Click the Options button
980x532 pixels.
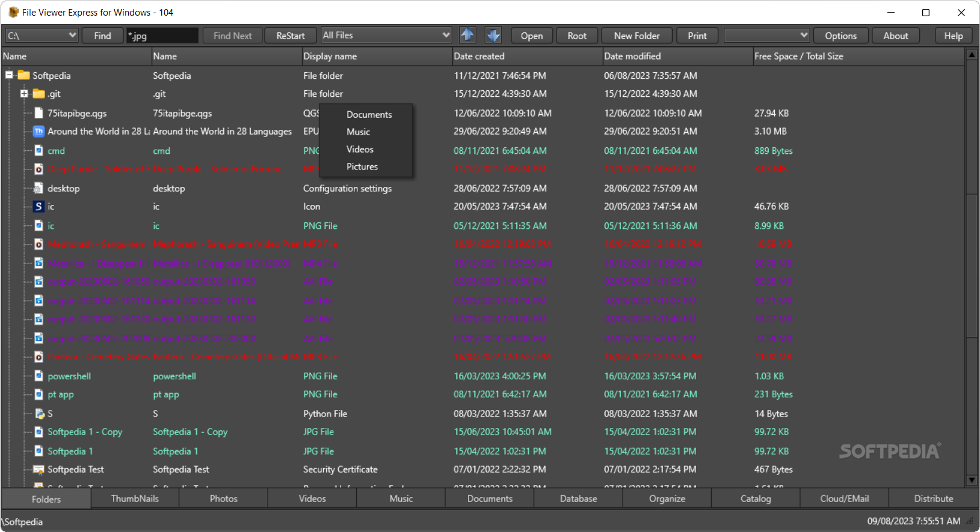[x=840, y=35]
